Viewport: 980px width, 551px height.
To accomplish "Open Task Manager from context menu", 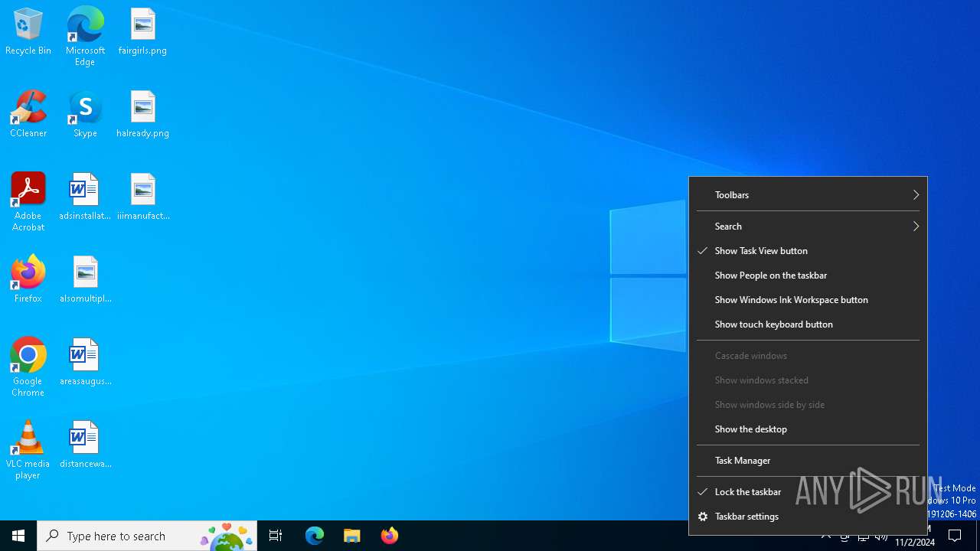I will tap(808, 461).
